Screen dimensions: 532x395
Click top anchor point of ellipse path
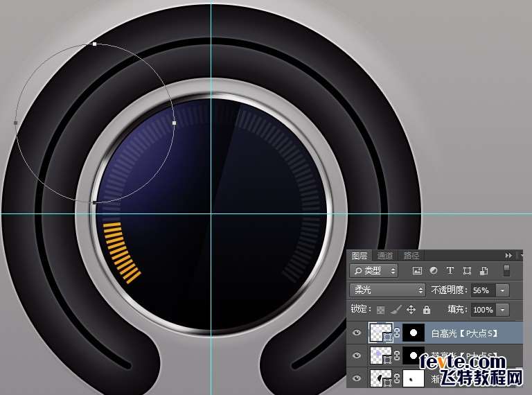pos(95,44)
